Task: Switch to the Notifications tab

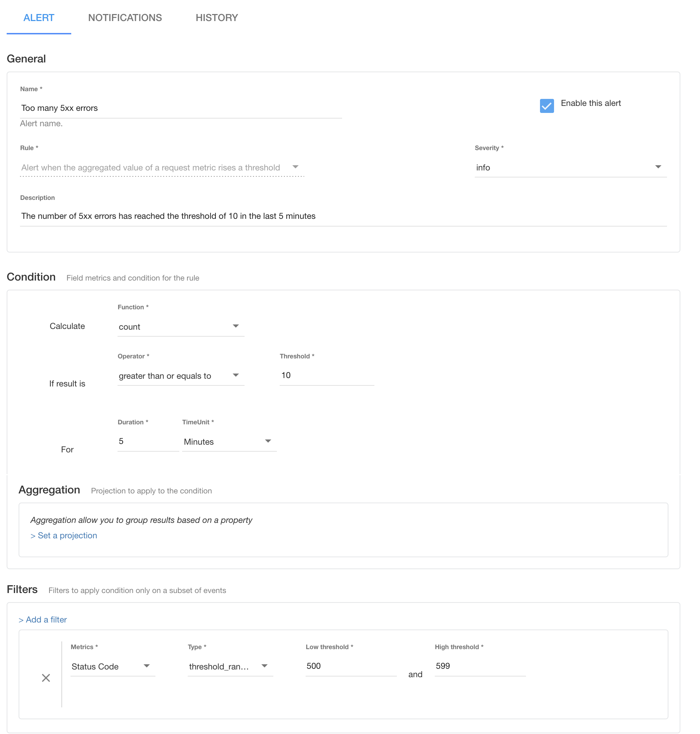Action: point(125,18)
